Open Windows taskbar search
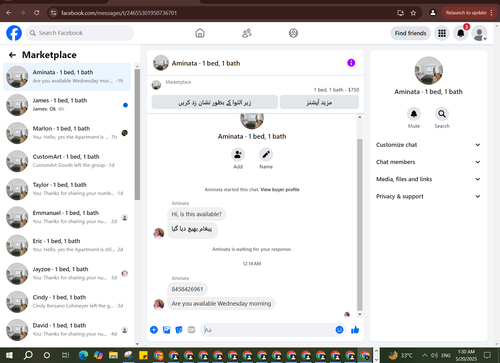 tap(28, 355)
